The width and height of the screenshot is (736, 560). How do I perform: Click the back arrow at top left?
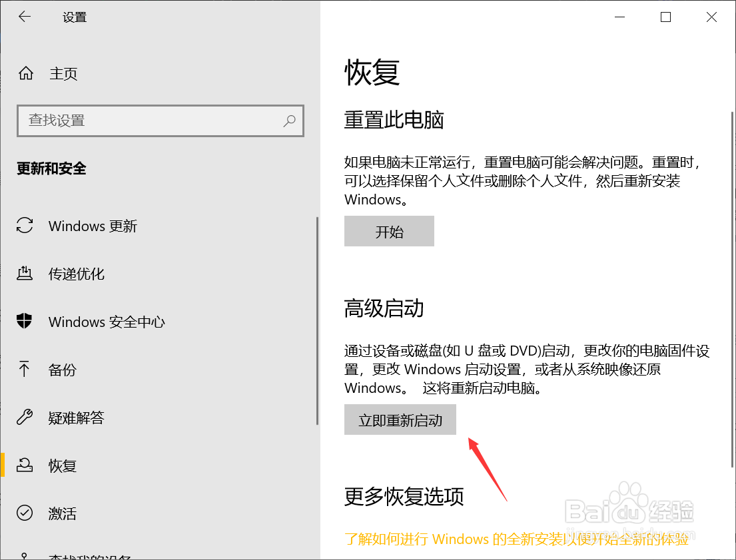[24, 17]
